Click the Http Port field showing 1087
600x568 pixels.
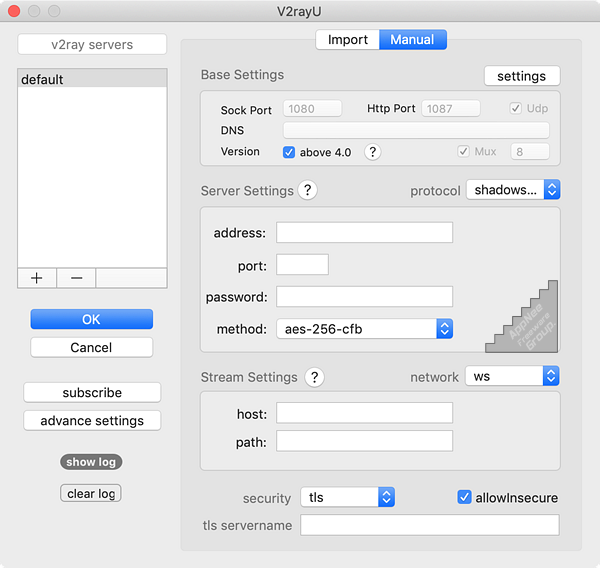[451, 109]
